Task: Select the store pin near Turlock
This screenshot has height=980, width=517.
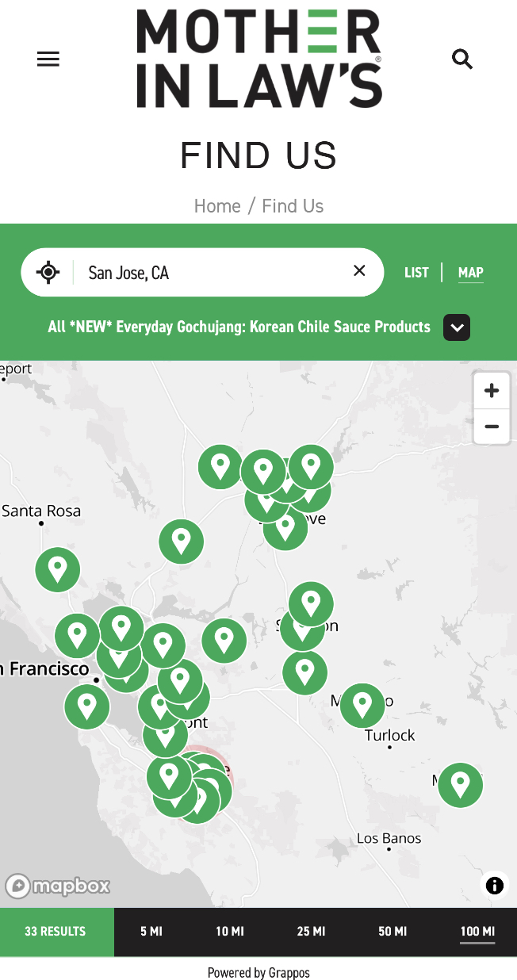Action: [x=362, y=706]
